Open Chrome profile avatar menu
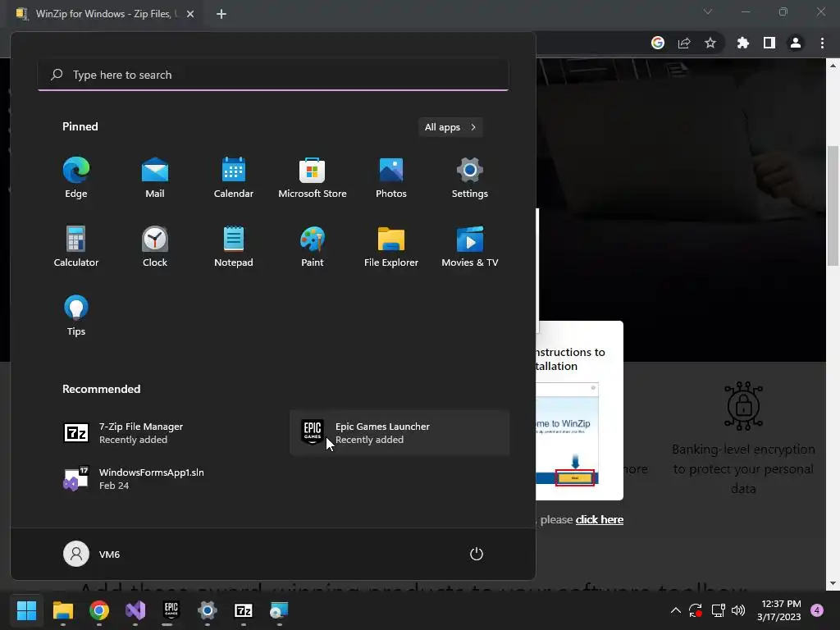 (x=796, y=43)
